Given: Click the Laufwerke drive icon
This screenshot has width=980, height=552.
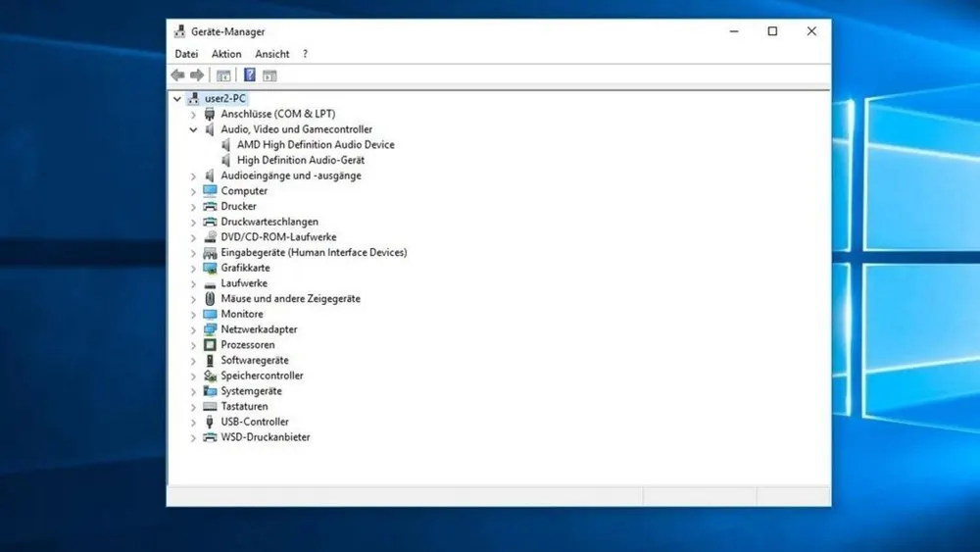Looking at the screenshot, I should click(x=210, y=283).
